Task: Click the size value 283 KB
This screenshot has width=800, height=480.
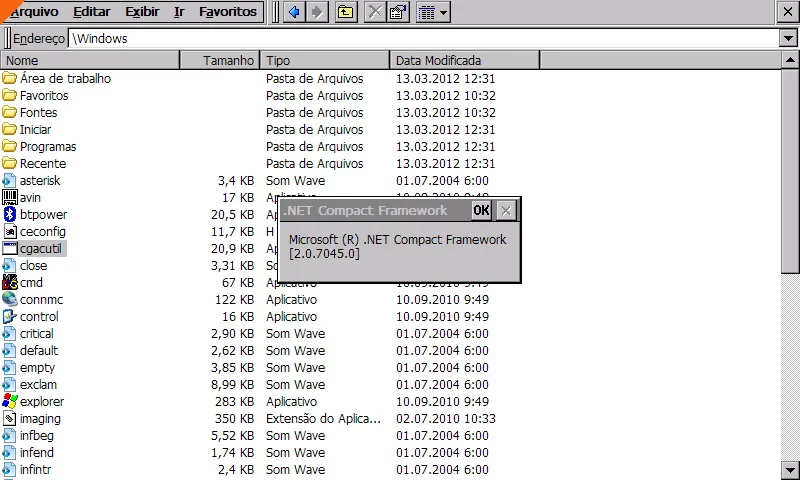Action: click(234, 401)
